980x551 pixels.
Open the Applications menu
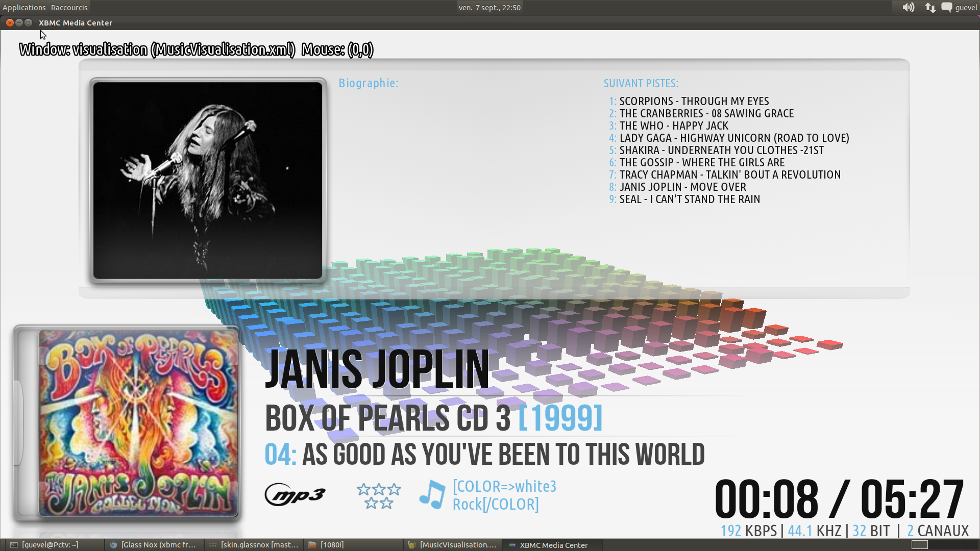[24, 8]
